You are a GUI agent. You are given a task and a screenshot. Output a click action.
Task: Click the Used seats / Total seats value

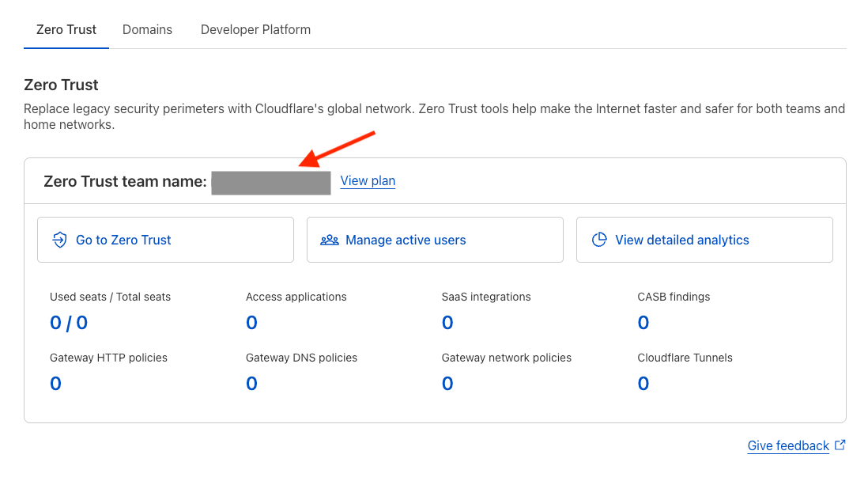[x=69, y=323]
